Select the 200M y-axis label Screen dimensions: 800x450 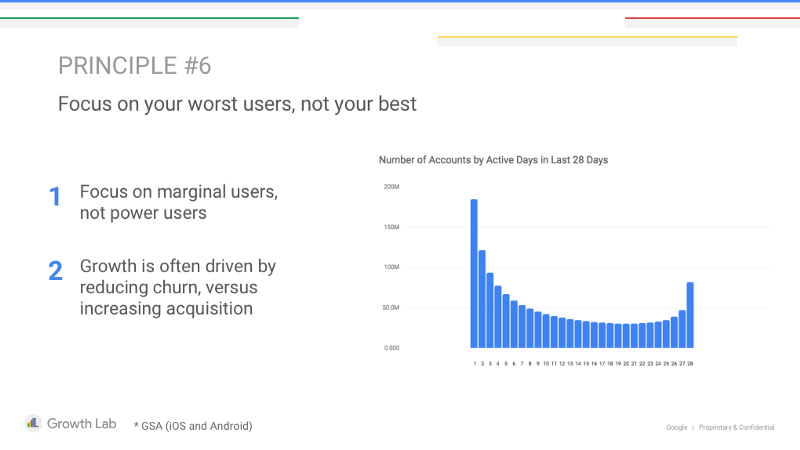(x=391, y=187)
